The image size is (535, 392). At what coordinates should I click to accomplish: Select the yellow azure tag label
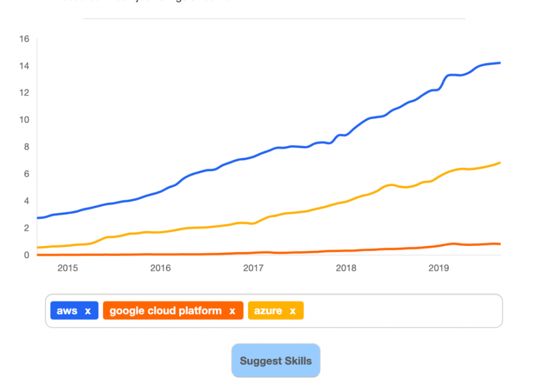coord(268,311)
